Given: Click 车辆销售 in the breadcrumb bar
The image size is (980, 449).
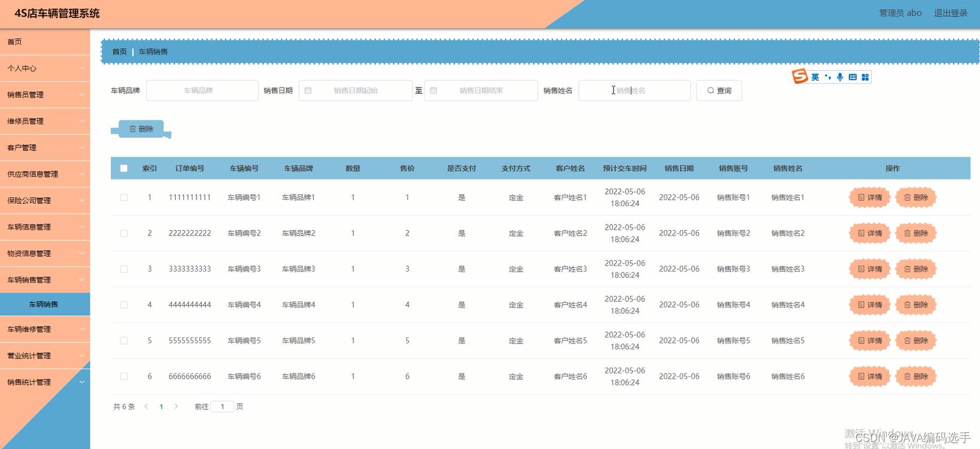Looking at the screenshot, I should coord(153,52).
